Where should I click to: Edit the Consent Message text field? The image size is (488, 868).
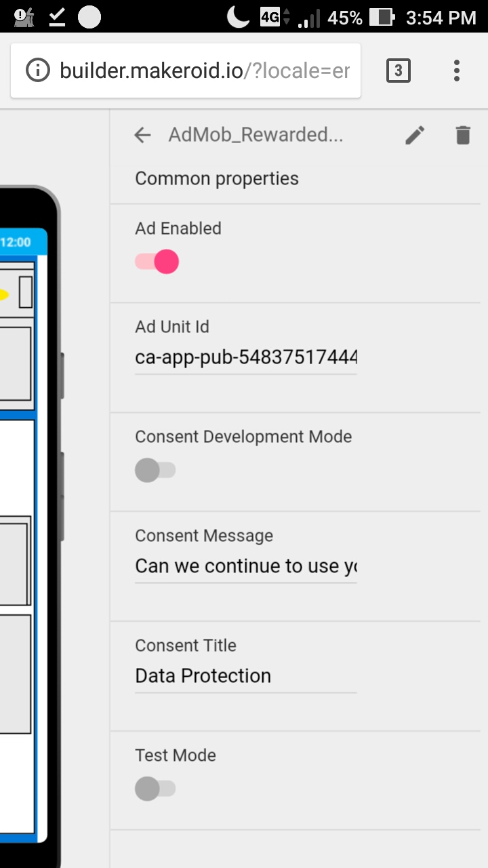pyautogui.click(x=246, y=566)
